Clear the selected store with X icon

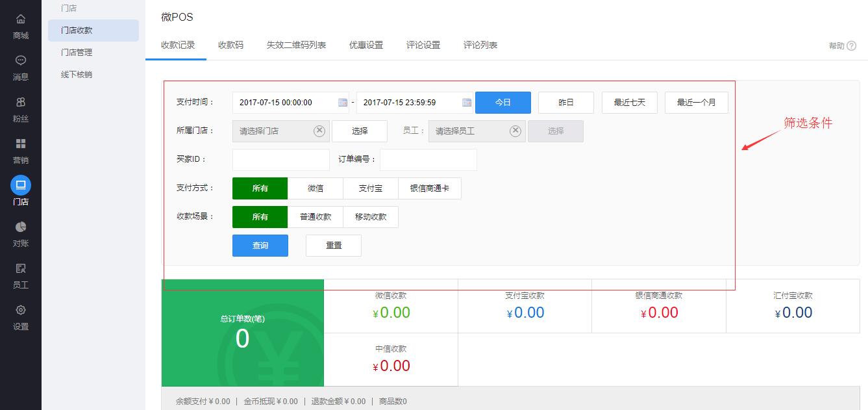319,131
